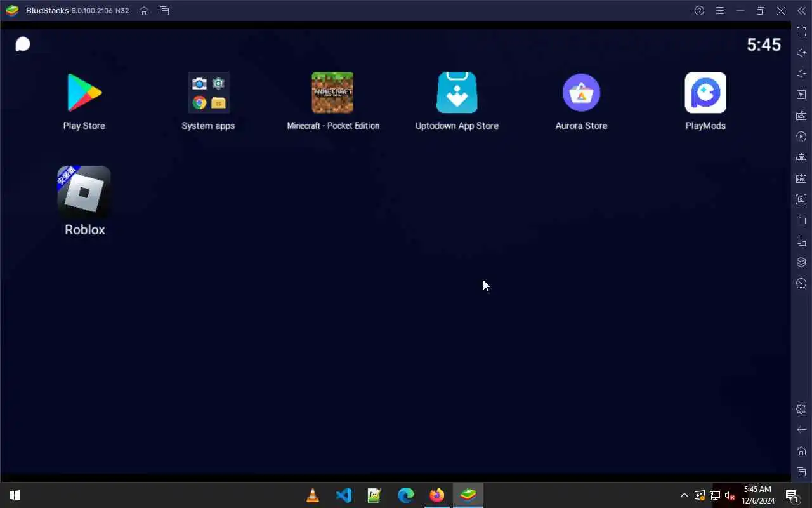Screen dimensions: 812x508
Task: Decrease volume from the sidebar
Action: point(801,74)
